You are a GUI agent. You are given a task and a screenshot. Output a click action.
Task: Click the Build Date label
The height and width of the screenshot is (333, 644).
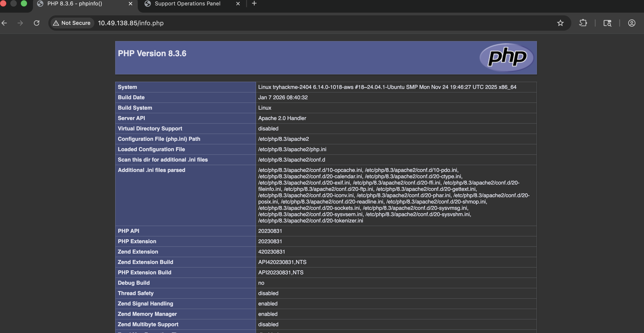[131, 97]
